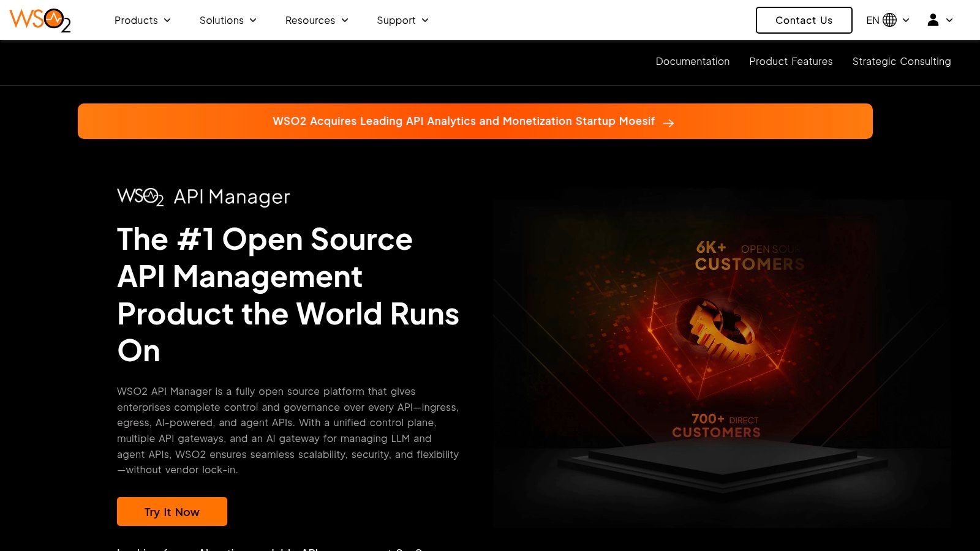Open the Solutions menu
Viewport: 980px width, 551px height.
[x=228, y=20]
